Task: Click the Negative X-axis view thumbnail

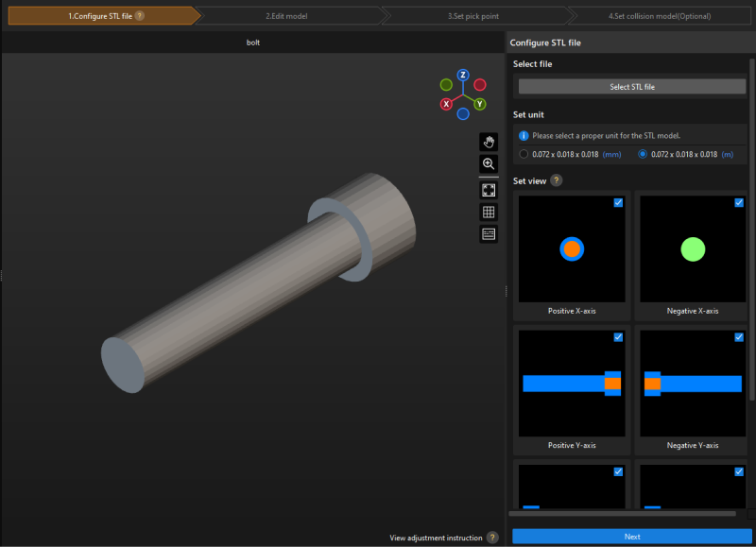Action: tap(691, 248)
